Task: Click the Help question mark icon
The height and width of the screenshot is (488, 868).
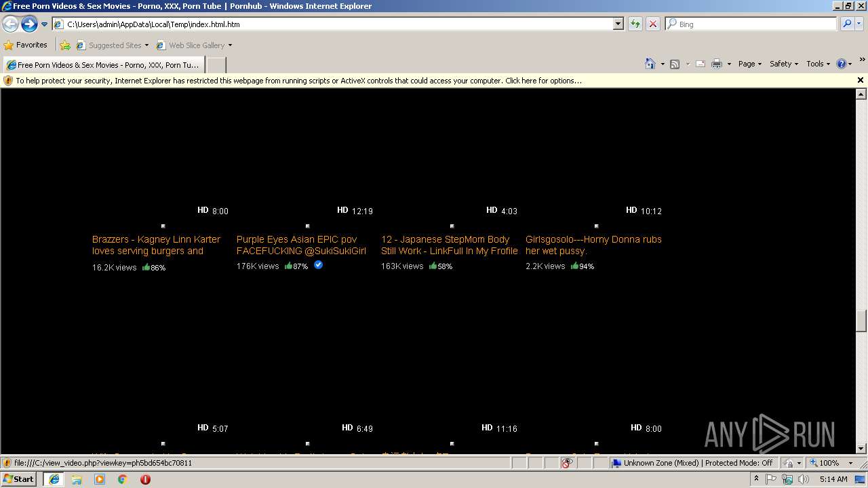Action: pos(842,64)
